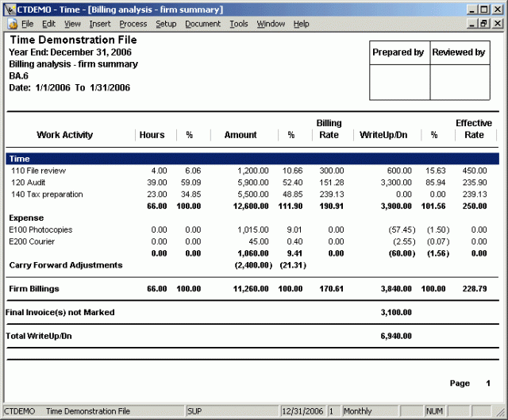
Task: Click the CTDEMO application icon in title bar
Action: click(x=9, y=9)
